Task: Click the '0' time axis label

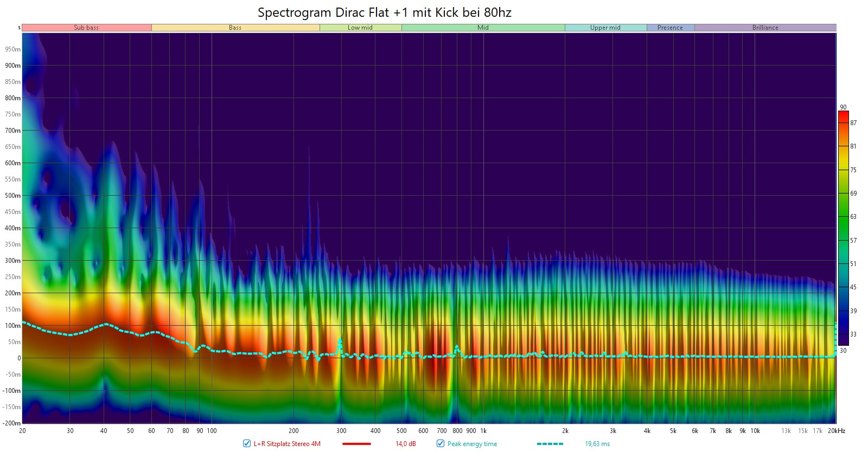Action: (x=19, y=358)
